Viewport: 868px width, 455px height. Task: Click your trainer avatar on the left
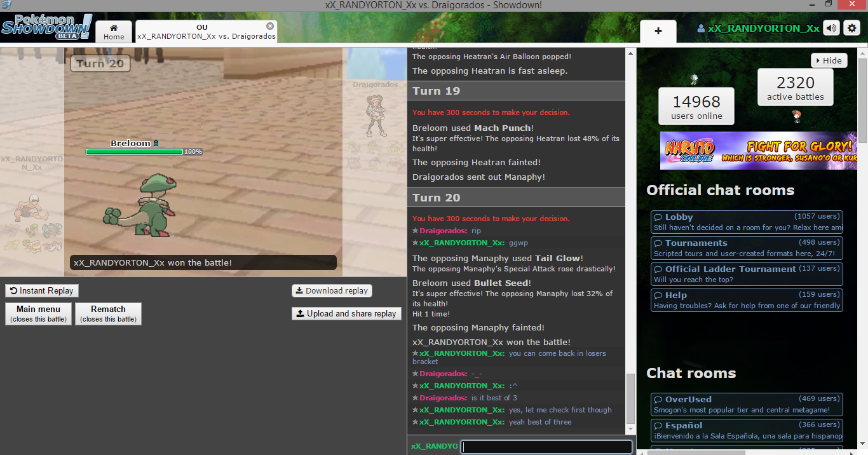[x=30, y=207]
